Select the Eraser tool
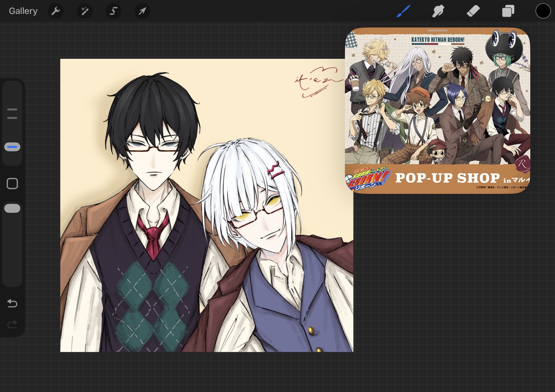Screen dimensions: 555x392 point(473,11)
